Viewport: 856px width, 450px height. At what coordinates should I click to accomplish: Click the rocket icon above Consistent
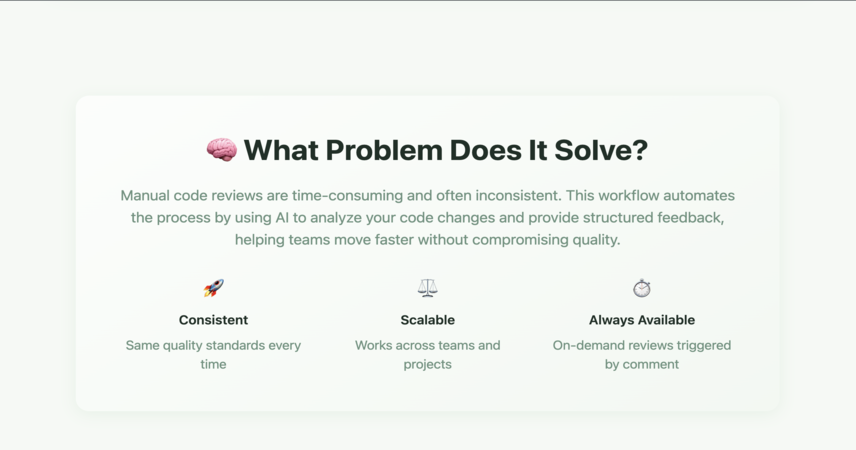pyautogui.click(x=213, y=288)
